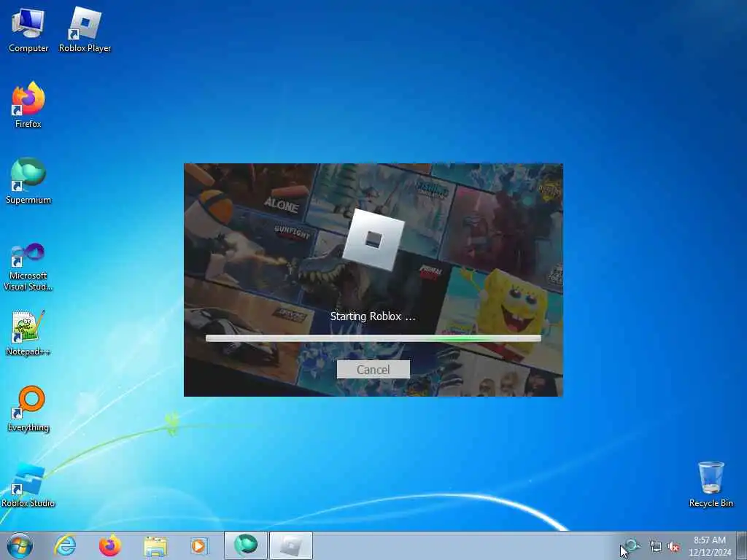
Task: Click the 'Starting Roblox ...' status text
Action: (373, 316)
